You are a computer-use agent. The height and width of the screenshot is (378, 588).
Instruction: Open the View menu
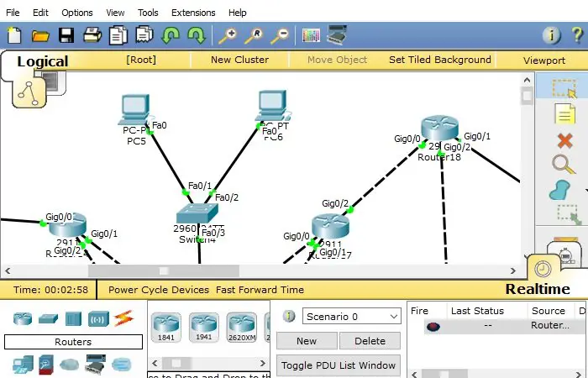[x=115, y=13]
